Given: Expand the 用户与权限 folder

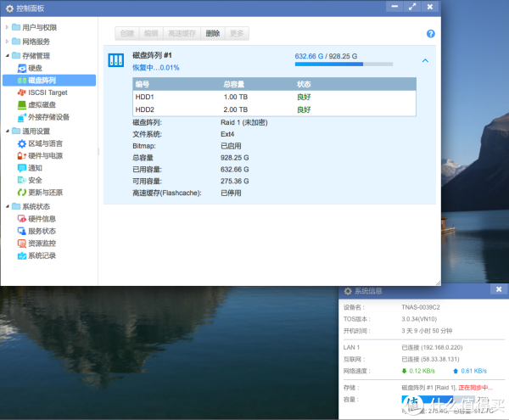Looking at the screenshot, I should 7,28.
